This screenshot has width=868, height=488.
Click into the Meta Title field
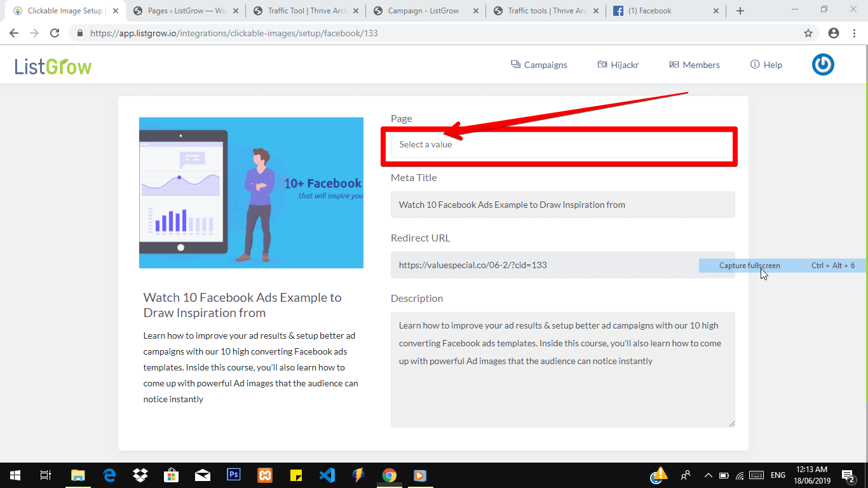[x=562, y=205]
